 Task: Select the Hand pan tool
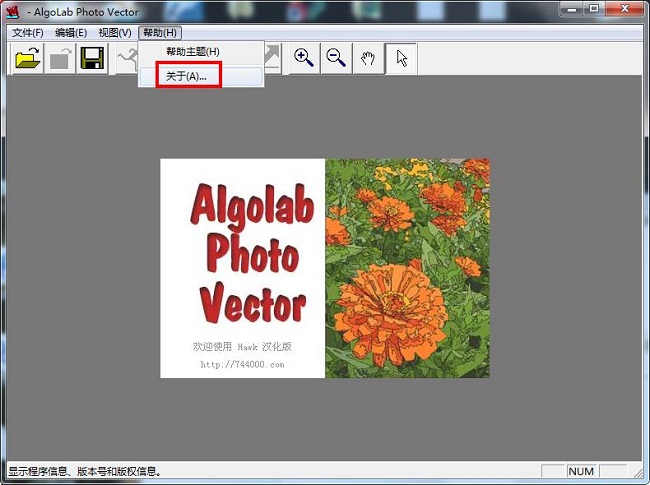click(368, 58)
